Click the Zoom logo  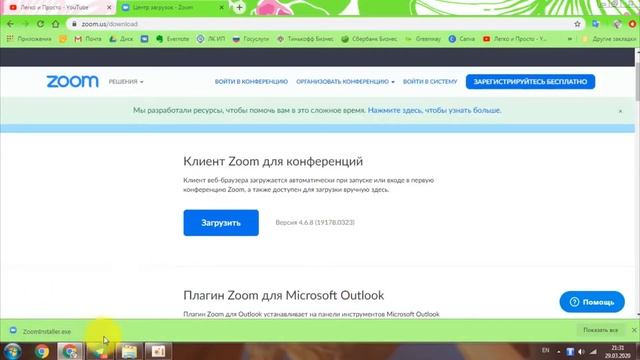click(72, 82)
